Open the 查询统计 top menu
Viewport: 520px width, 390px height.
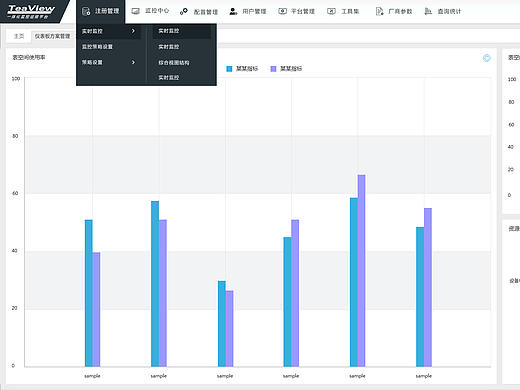(x=443, y=11)
